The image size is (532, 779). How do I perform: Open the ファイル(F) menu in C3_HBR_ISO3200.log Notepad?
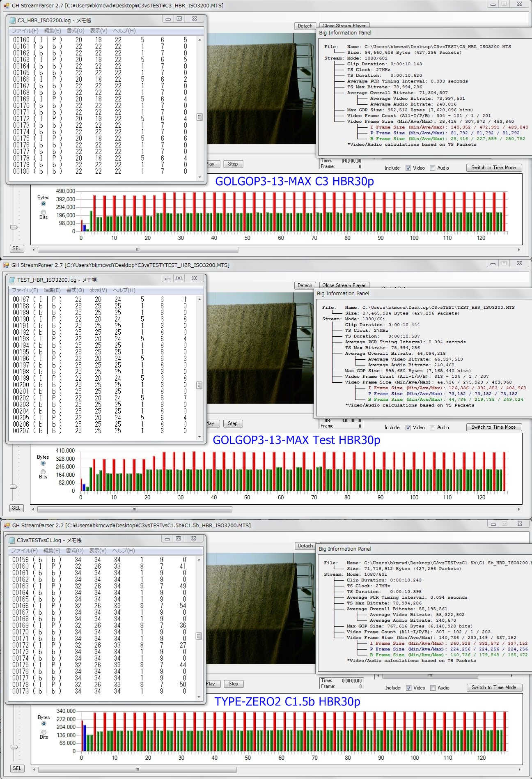click(25, 31)
